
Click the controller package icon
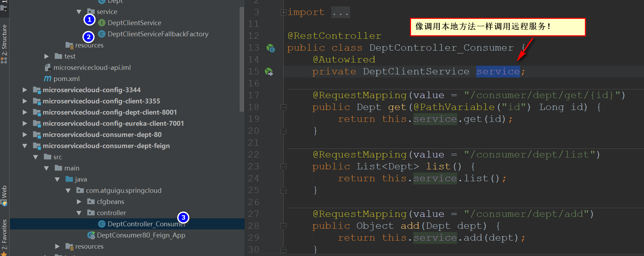[x=91, y=213]
